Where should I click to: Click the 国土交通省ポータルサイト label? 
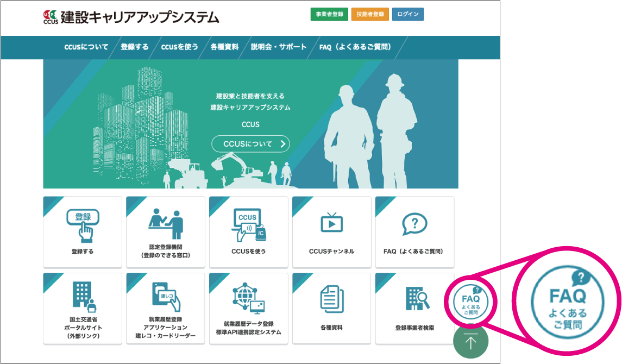tap(83, 328)
